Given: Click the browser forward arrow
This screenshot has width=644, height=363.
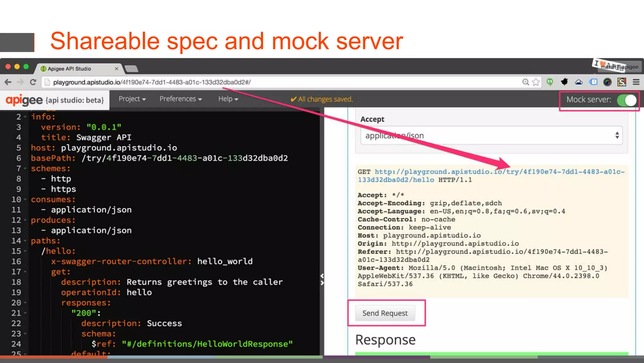Looking at the screenshot, I should point(20,82).
